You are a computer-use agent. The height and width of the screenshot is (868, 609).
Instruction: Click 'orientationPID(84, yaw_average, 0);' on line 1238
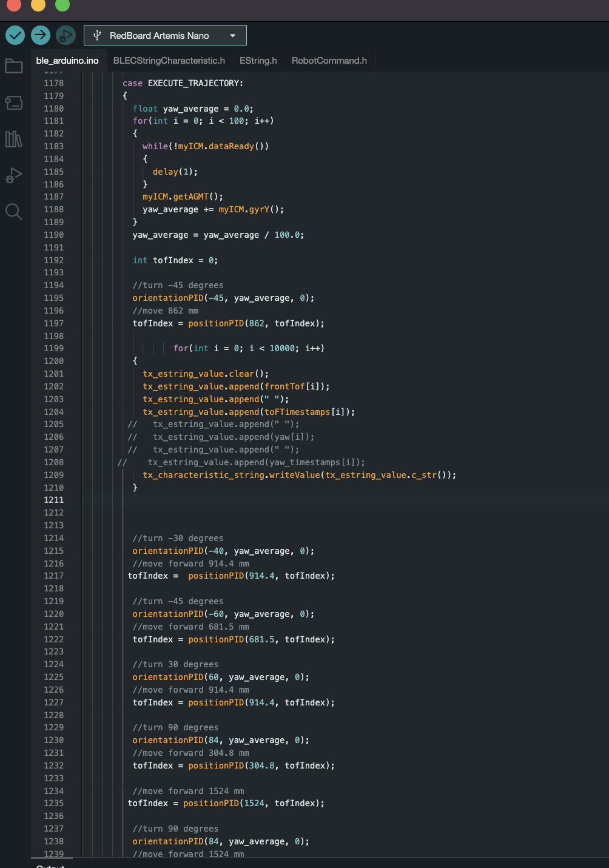pyautogui.click(x=221, y=841)
